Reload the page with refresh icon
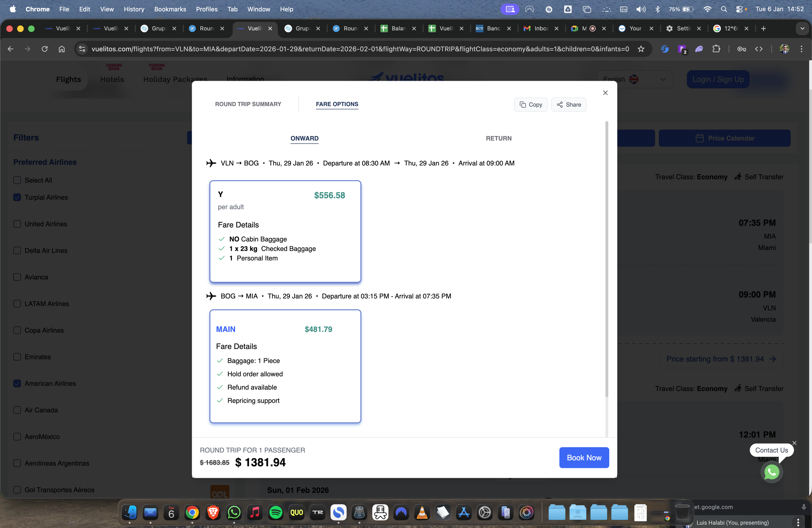 45,49
